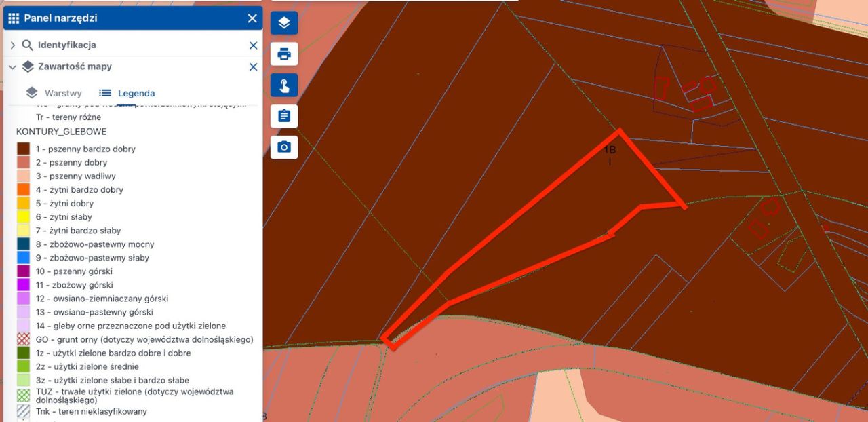Click the 'Tr - tereny różne' legend entry
This screenshot has width=868, height=422.
(x=68, y=117)
